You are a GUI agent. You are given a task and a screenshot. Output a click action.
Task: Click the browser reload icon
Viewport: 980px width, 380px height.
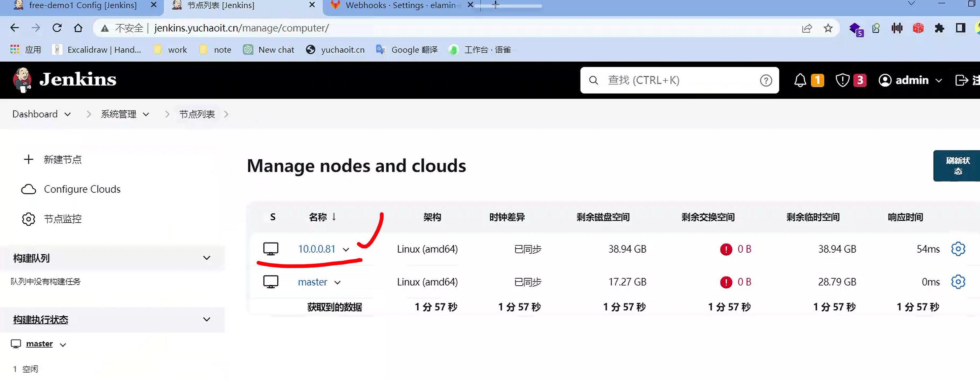[x=57, y=28]
